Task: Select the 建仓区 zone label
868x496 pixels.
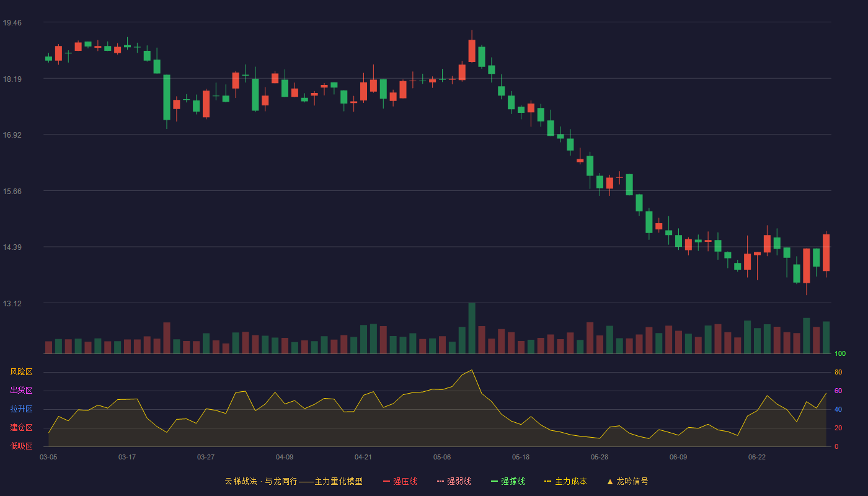Action: pos(21,428)
